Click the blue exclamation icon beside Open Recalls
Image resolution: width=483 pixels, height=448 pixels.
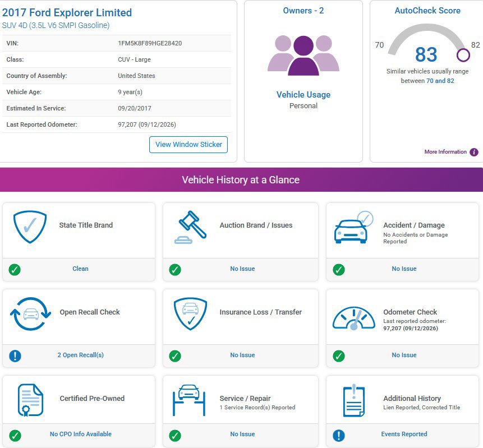(x=15, y=356)
